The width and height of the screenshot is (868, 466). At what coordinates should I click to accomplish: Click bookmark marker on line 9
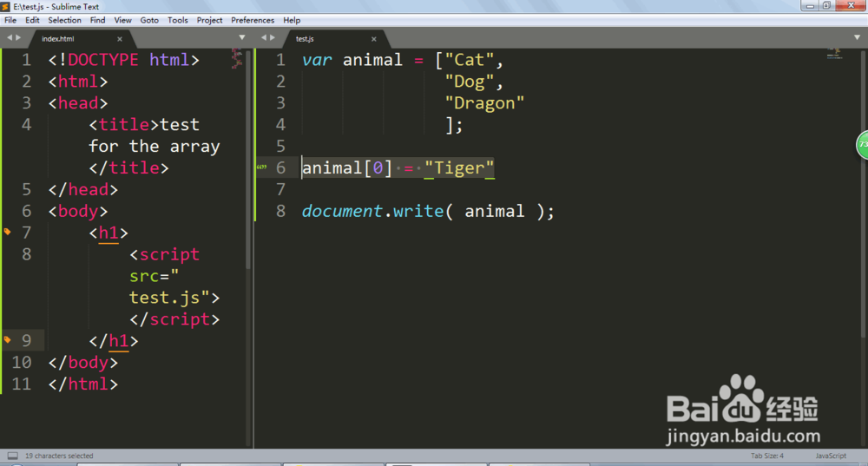[7, 339]
